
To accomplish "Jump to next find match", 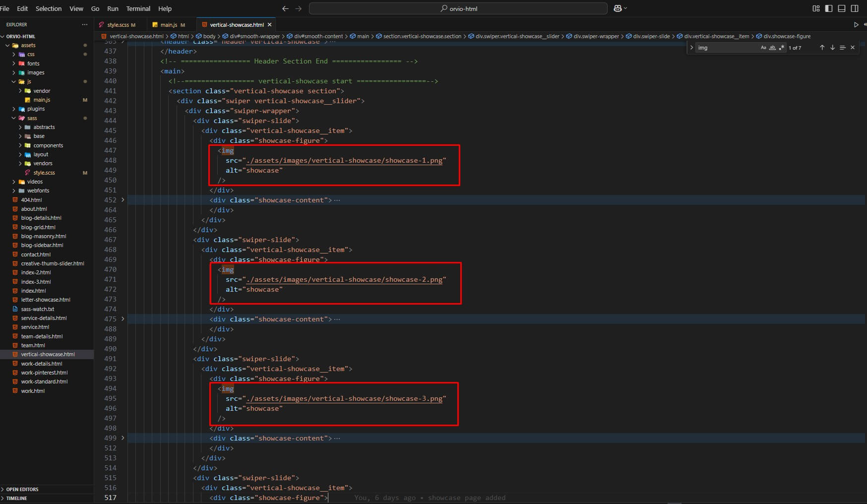I will tap(832, 48).
